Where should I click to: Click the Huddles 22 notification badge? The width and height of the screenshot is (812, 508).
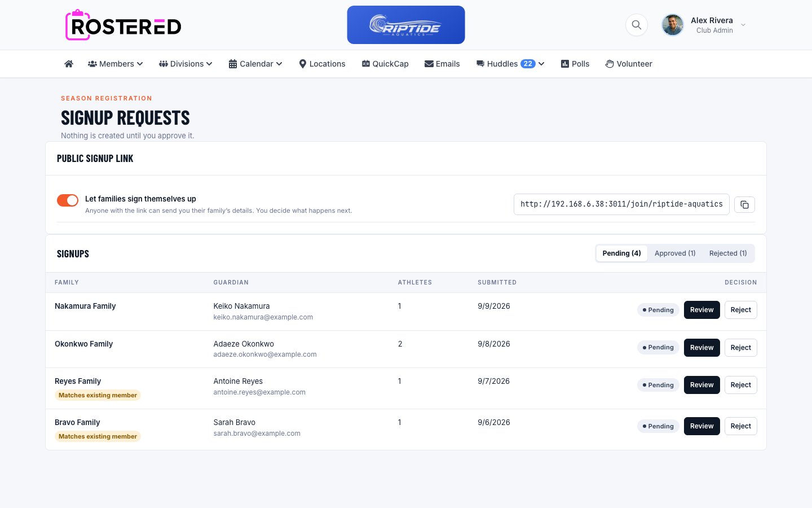click(x=528, y=64)
